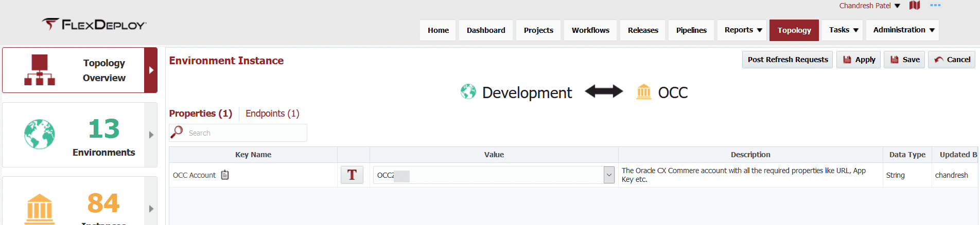Switch to the Properties (1) tab
Viewport: 980px width, 225px height.
pos(201,113)
